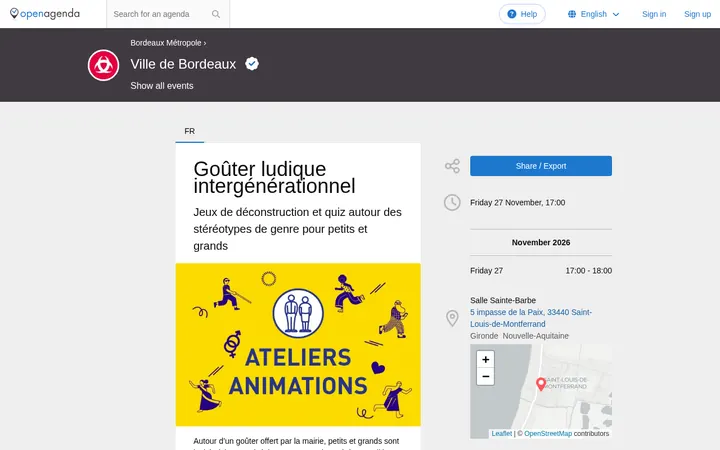The width and height of the screenshot is (720, 450).
Task: Click the Help question mark icon
Action: click(x=512, y=14)
